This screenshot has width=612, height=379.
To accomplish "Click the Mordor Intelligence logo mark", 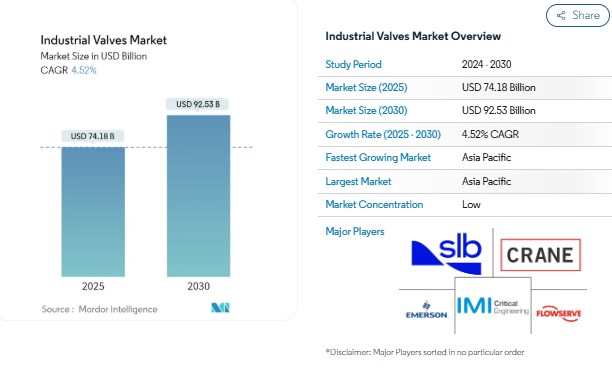I will pyautogui.click(x=221, y=308).
